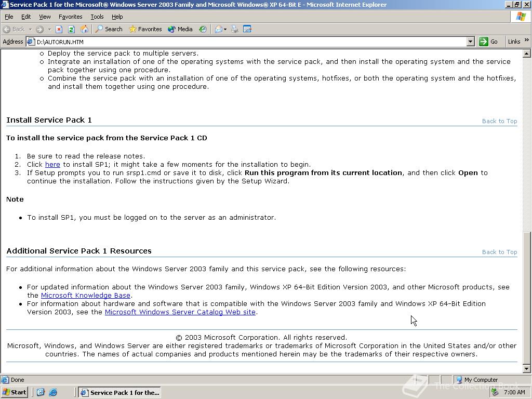Go to the Home page icon
This screenshot has height=399, width=532.
click(x=84, y=29)
